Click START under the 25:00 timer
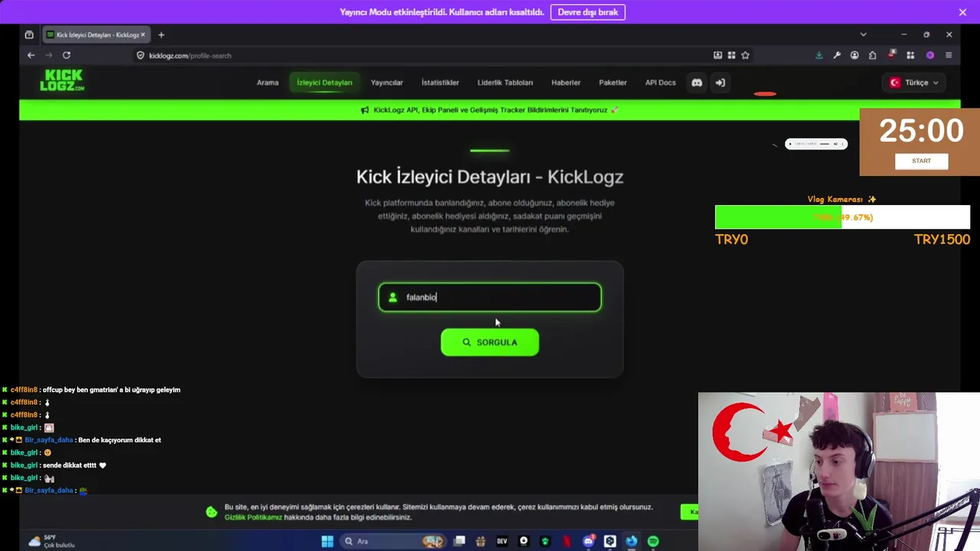Screen dimensions: 980x551 coord(922,161)
